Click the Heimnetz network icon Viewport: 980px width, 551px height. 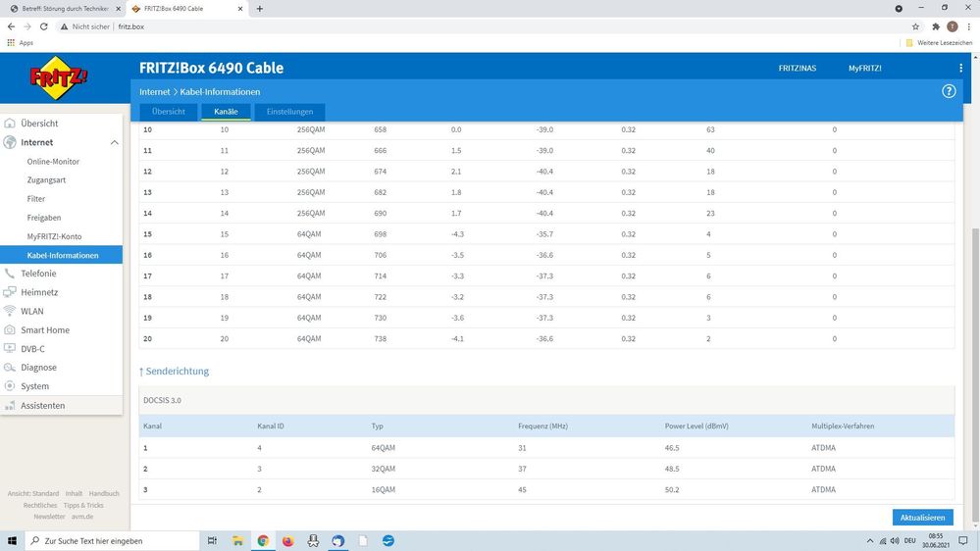[x=10, y=292]
